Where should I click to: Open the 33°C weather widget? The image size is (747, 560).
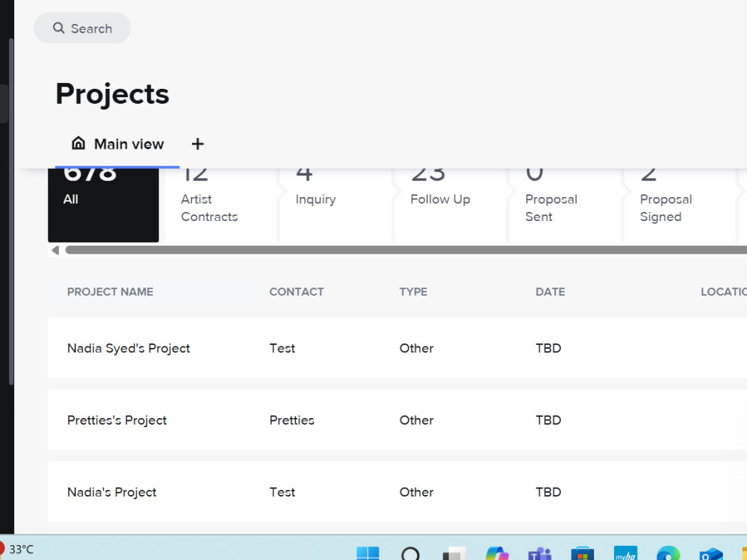(17, 550)
